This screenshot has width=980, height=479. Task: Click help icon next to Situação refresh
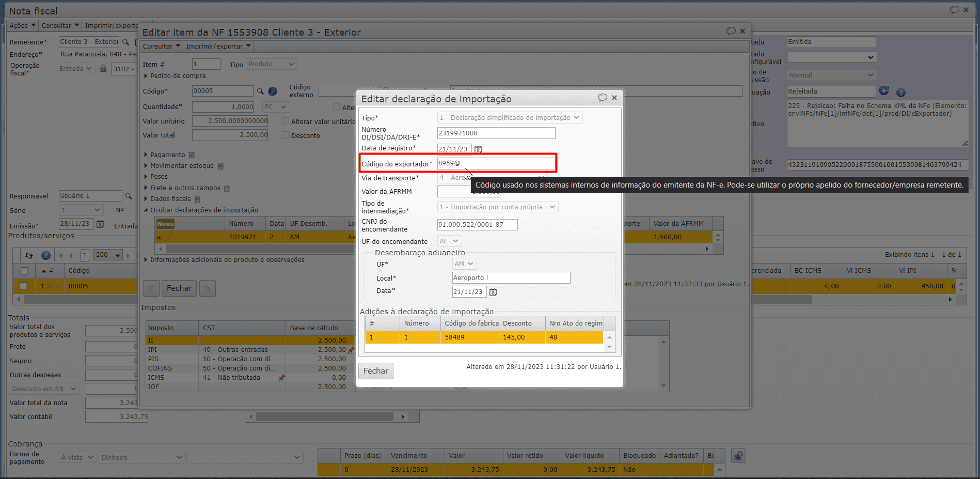[x=901, y=92]
